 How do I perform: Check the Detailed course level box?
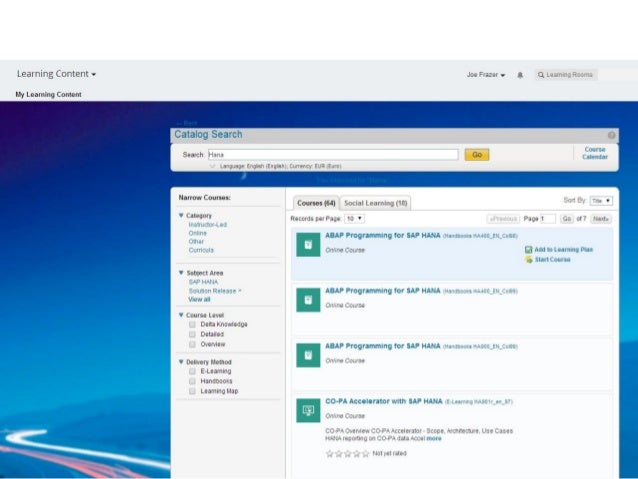point(192,334)
